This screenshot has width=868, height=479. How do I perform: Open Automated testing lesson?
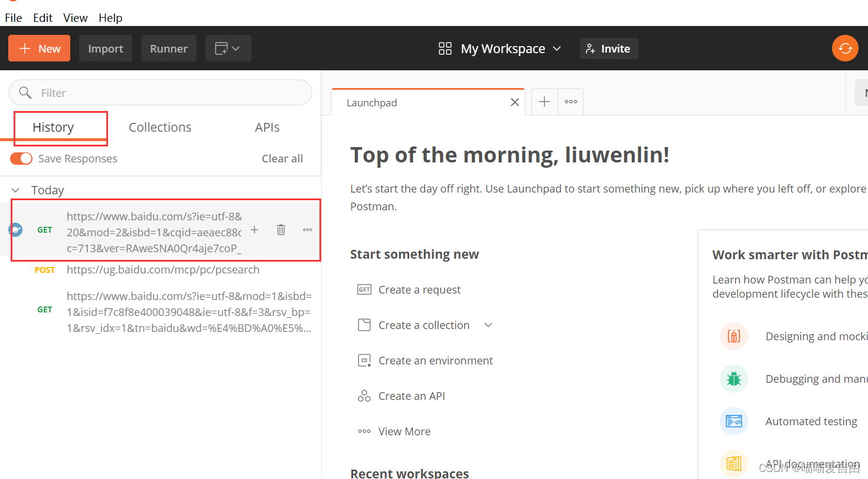pos(811,421)
